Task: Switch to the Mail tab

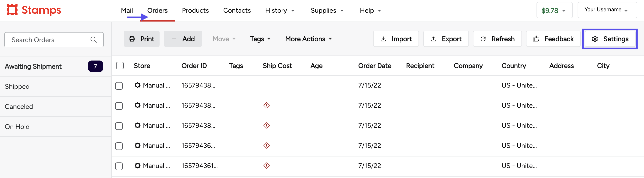Action: [x=127, y=11]
